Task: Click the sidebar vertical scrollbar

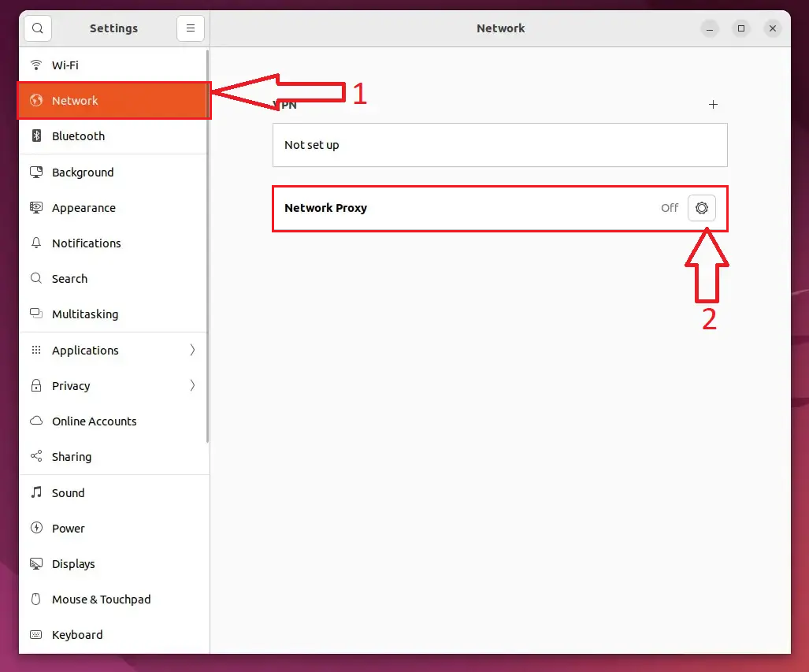Action: pos(207,247)
